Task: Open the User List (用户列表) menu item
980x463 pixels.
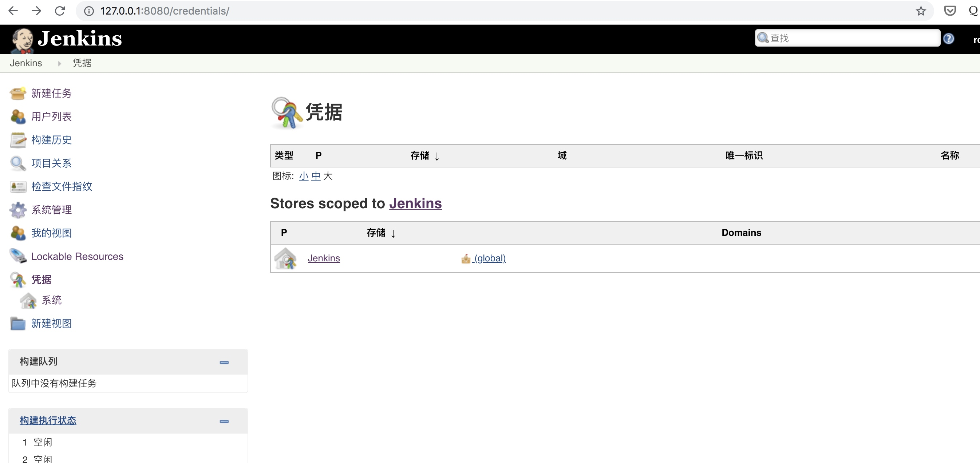Action: click(51, 116)
